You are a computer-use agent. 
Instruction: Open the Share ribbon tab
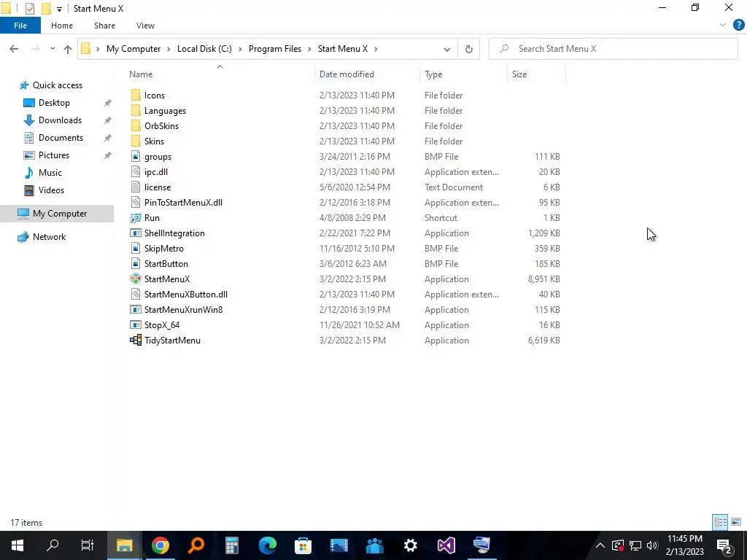pyautogui.click(x=104, y=26)
